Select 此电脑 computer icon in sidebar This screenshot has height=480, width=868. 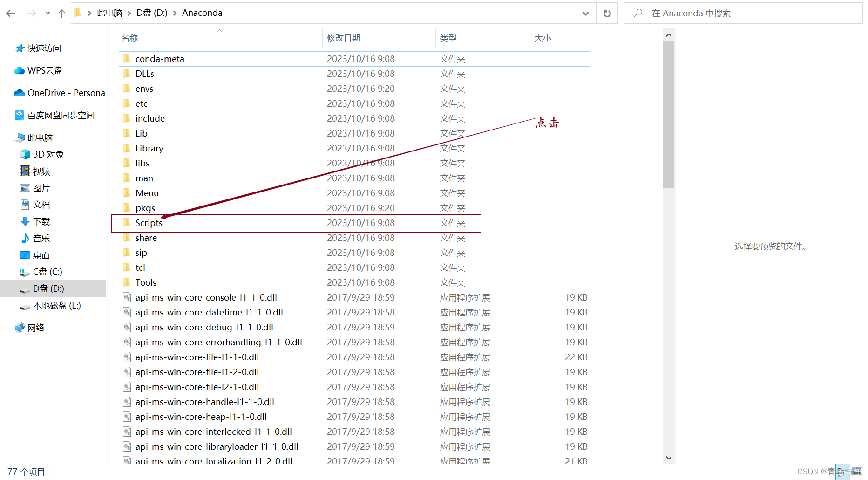pos(20,137)
